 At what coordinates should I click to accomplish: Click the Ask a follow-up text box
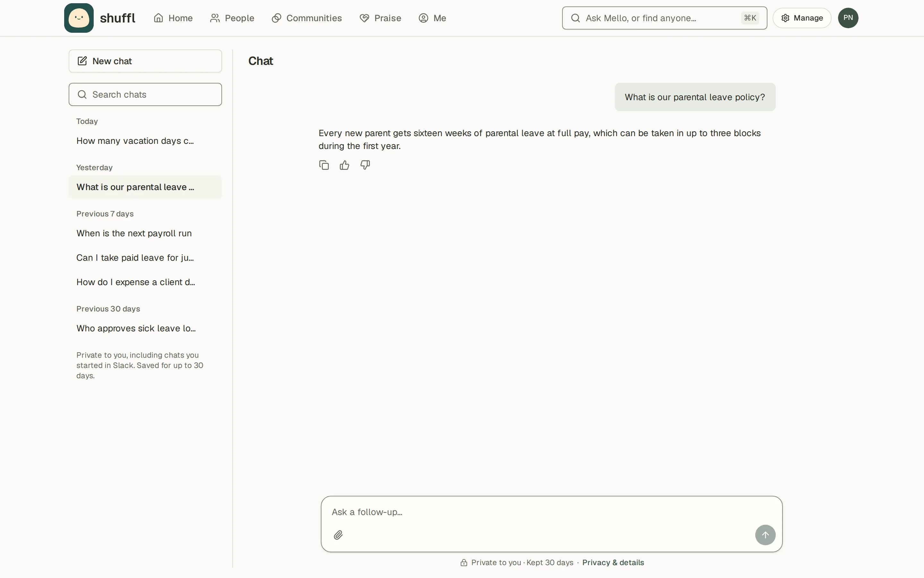[551, 512]
